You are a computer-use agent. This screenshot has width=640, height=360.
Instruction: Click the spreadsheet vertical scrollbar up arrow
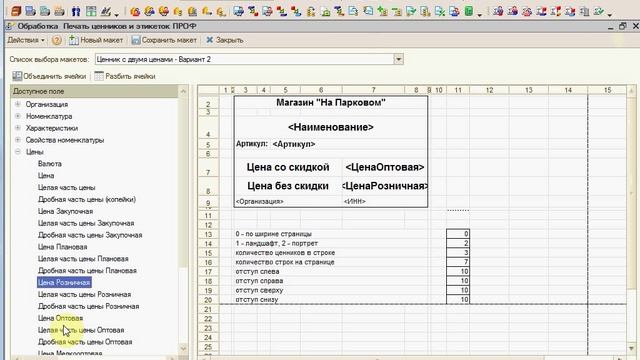coord(631,91)
